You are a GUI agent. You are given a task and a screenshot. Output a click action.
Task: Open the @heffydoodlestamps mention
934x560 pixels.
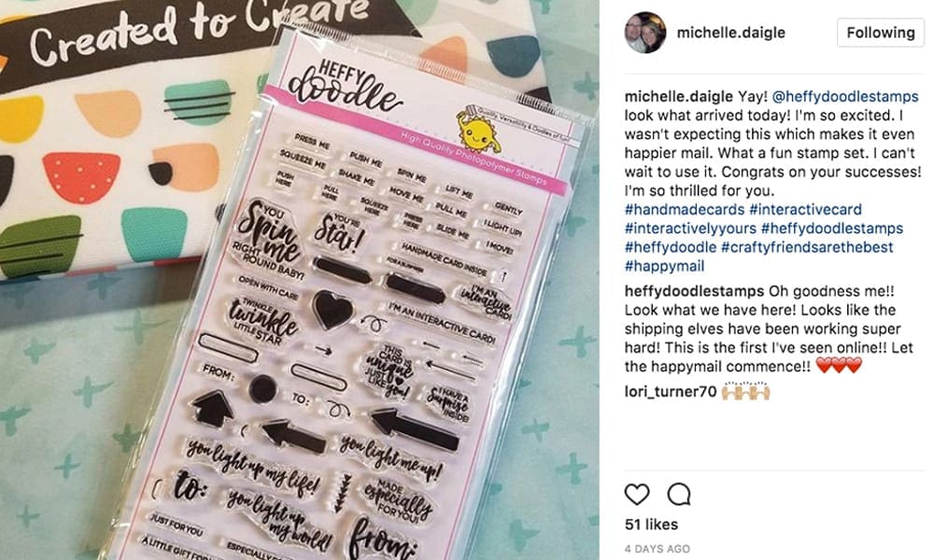(845, 96)
